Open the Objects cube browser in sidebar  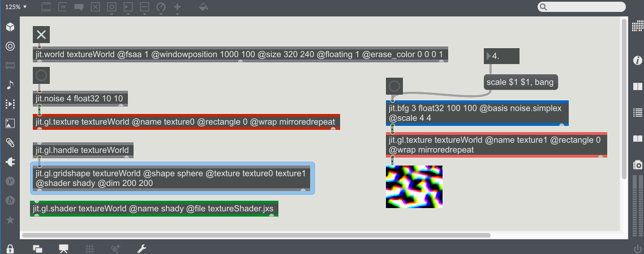click(x=10, y=27)
